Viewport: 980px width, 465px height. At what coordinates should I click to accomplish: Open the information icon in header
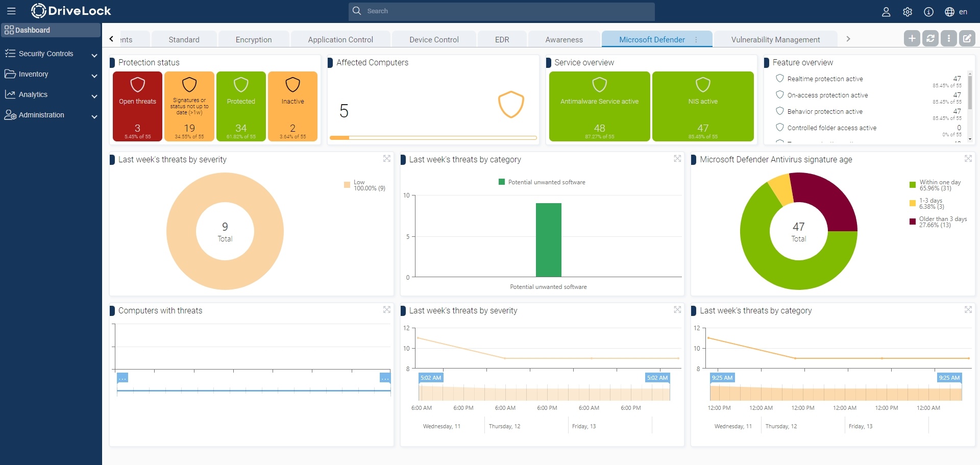coord(929,12)
